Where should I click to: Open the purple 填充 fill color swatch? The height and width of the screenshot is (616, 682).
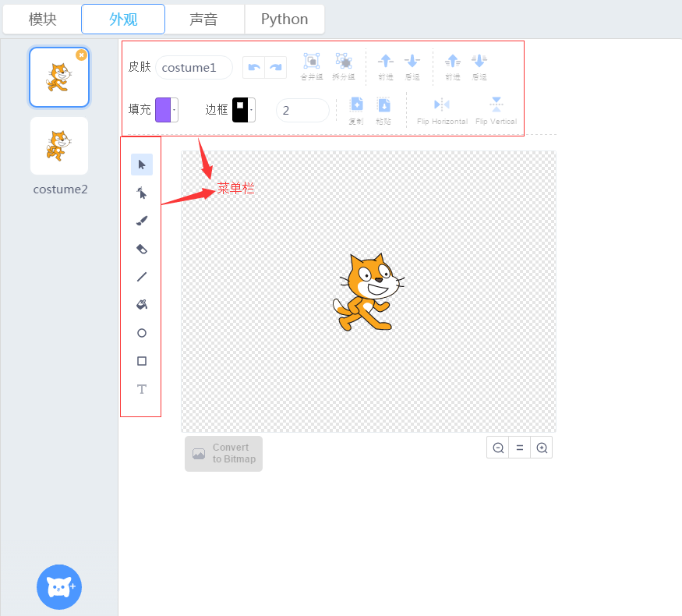(167, 110)
